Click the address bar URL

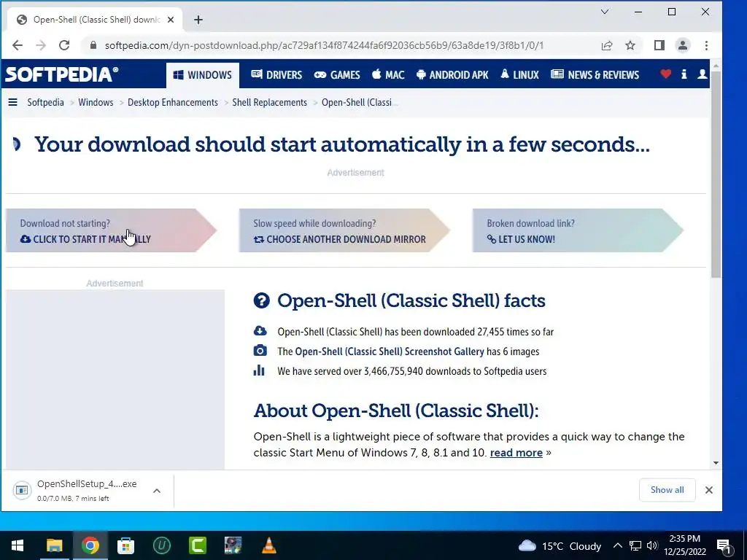(324, 45)
